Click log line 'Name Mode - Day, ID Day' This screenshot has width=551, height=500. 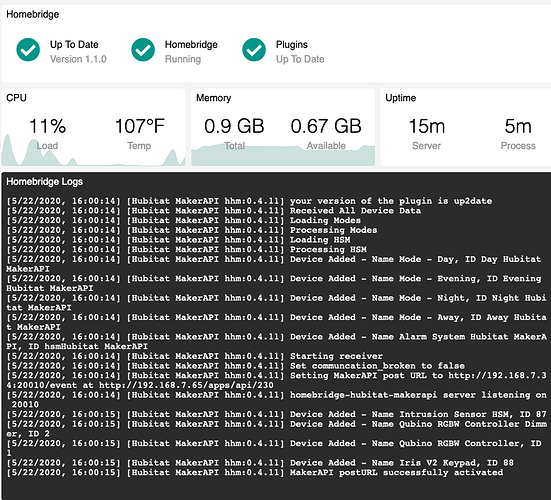point(274,264)
